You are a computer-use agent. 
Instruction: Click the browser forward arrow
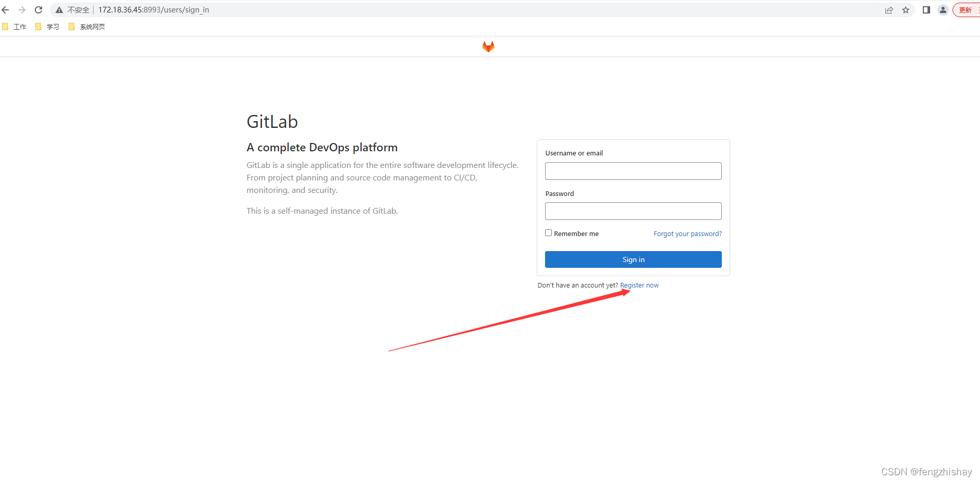22,9
